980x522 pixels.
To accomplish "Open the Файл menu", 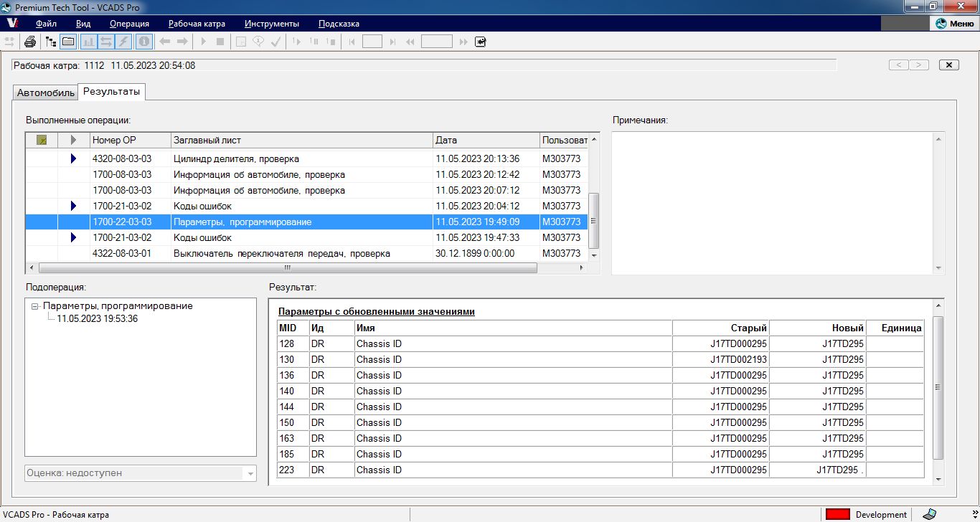I will [46, 24].
